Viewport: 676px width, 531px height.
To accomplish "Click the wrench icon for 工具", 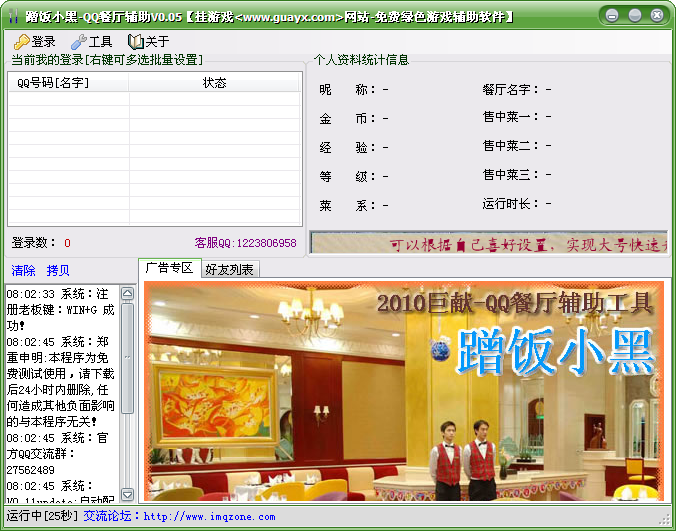I will pos(78,42).
